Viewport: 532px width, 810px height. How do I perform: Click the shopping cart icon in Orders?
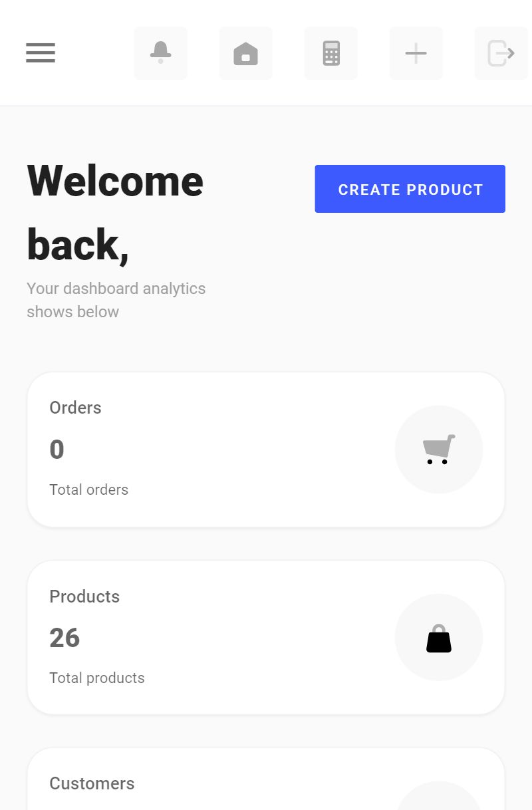click(x=439, y=450)
